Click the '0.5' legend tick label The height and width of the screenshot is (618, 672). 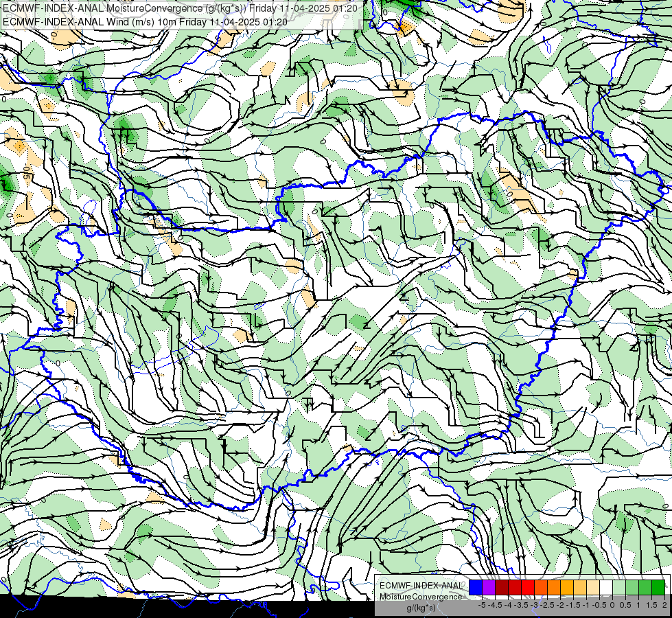625,605
